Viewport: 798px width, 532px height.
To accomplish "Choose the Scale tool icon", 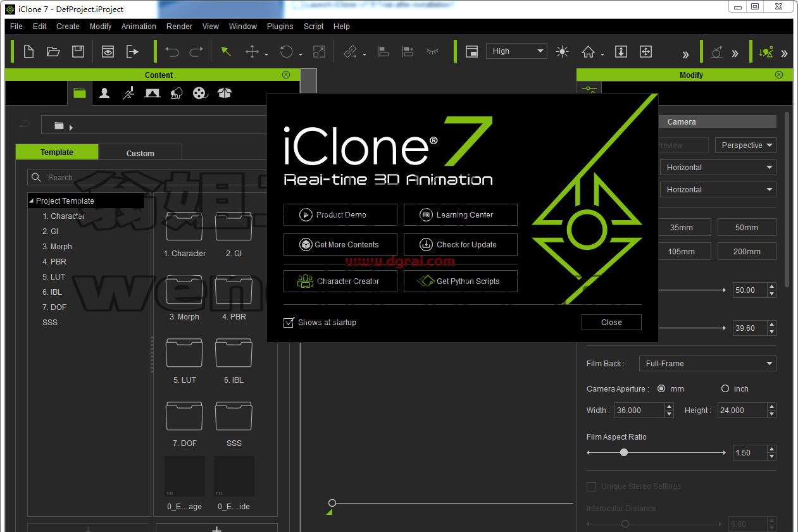I will (319, 52).
